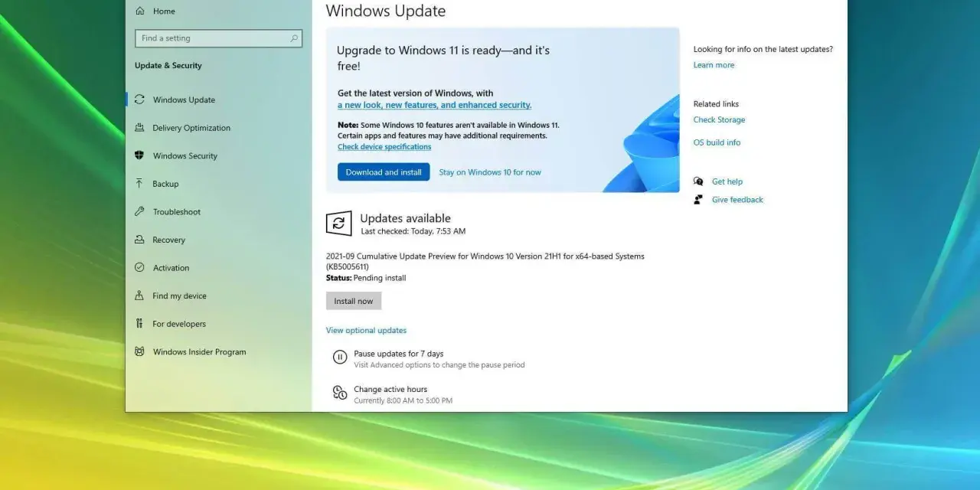This screenshot has height=490, width=980.
Task: Click Looking for info on latest updates text
Action: pyautogui.click(x=763, y=49)
